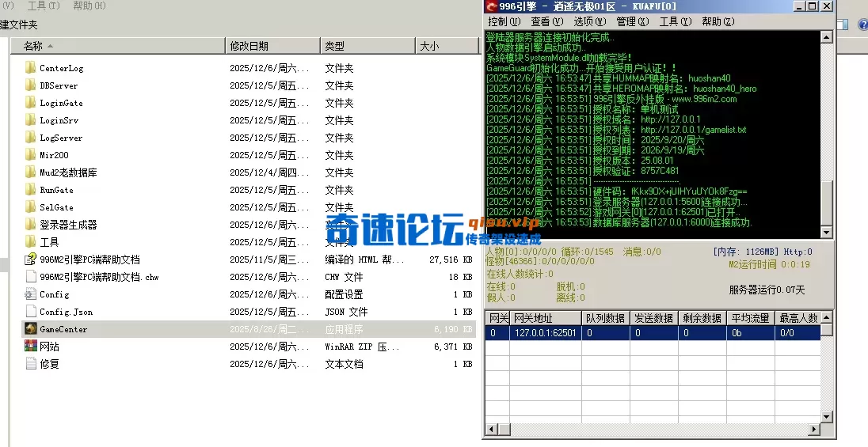
Task: Click the 6,371 KB file size cell
Action: [453, 347]
